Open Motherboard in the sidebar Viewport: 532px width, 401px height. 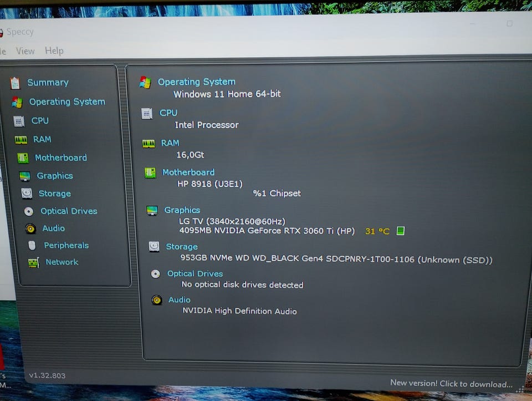tap(61, 158)
